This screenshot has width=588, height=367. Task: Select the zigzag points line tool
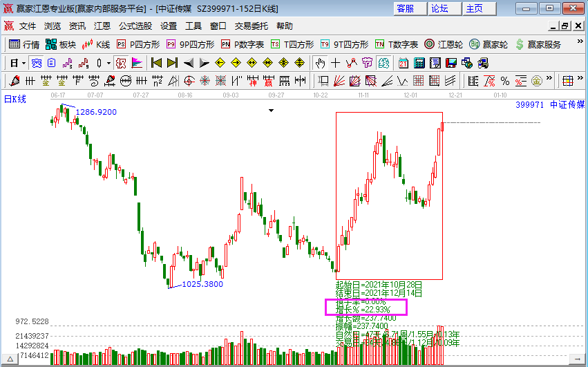[x=352, y=63]
